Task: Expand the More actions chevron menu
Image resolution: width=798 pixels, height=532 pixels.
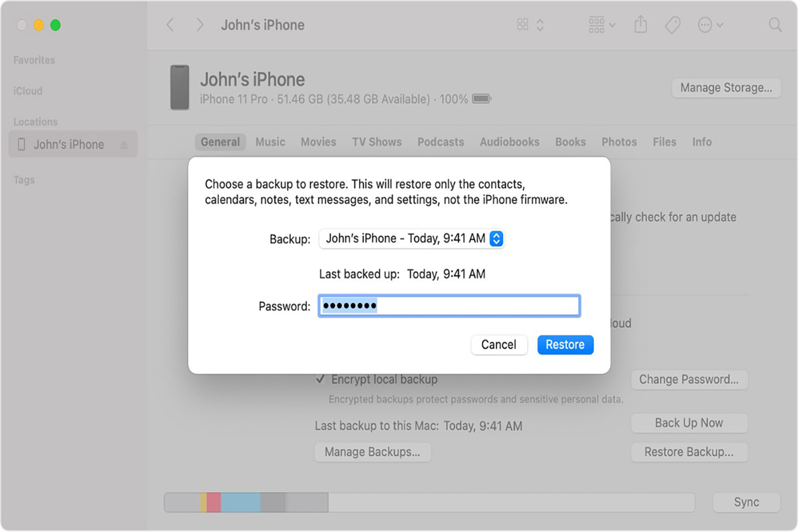Action: 719,24
